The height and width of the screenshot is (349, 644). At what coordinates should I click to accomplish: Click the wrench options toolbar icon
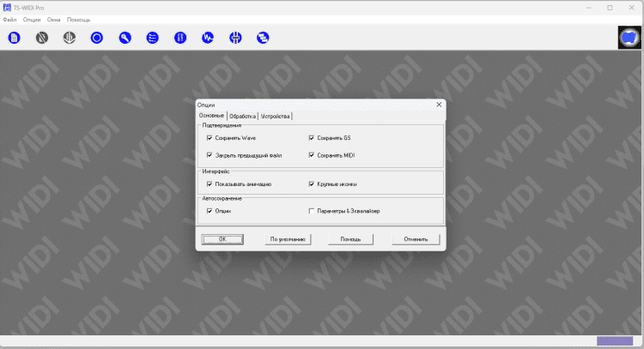click(125, 38)
